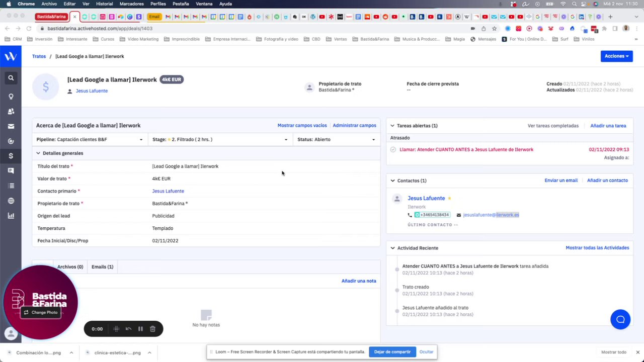Expand options for clinica-estetica png download
This screenshot has height=362, width=644.
(149, 352)
